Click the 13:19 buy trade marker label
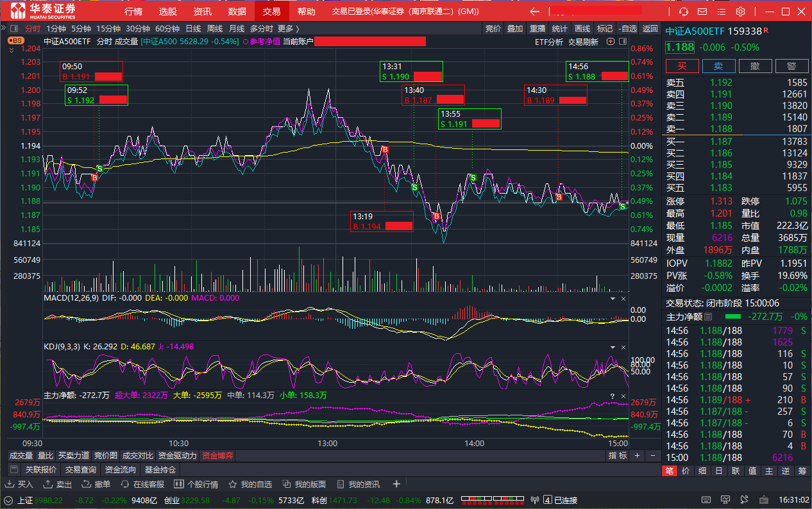 coord(382,221)
